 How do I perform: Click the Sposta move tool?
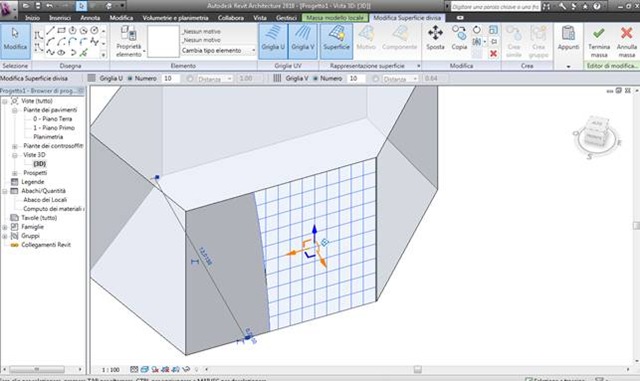435,38
